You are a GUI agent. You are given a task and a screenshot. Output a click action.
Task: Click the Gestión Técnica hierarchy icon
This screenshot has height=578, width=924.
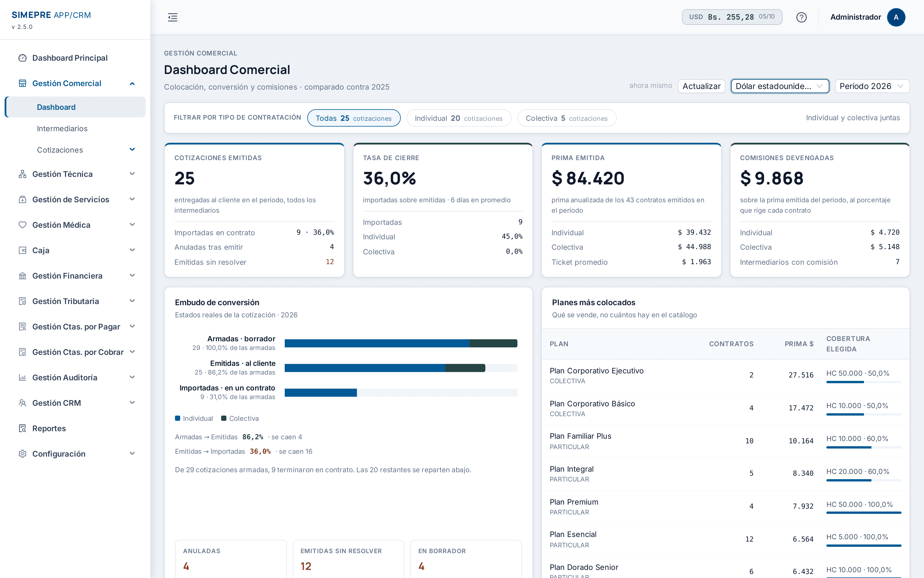(x=23, y=174)
